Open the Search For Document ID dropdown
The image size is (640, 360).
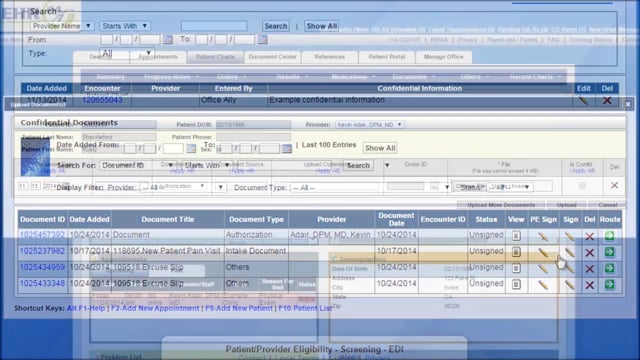(138, 165)
